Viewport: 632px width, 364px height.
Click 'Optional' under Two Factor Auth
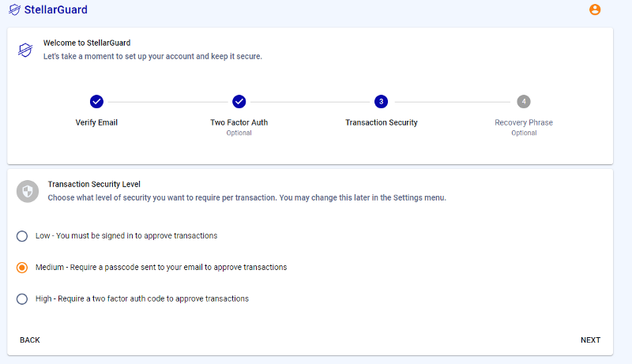tap(239, 133)
